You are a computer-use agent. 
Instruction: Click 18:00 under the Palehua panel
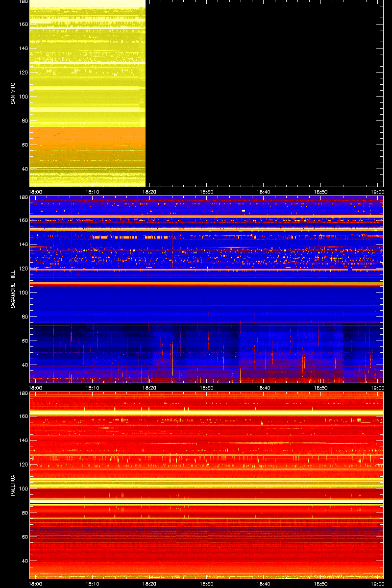[36, 584]
